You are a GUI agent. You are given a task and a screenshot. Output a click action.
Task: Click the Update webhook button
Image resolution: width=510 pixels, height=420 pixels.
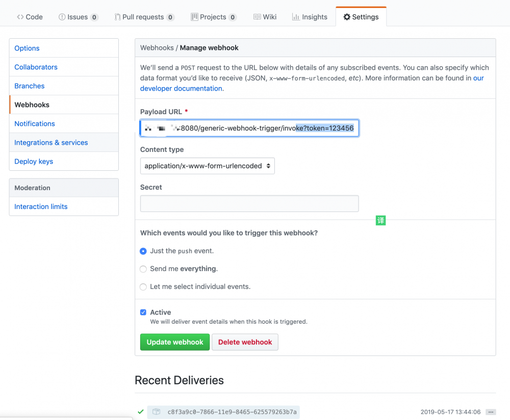pos(174,342)
